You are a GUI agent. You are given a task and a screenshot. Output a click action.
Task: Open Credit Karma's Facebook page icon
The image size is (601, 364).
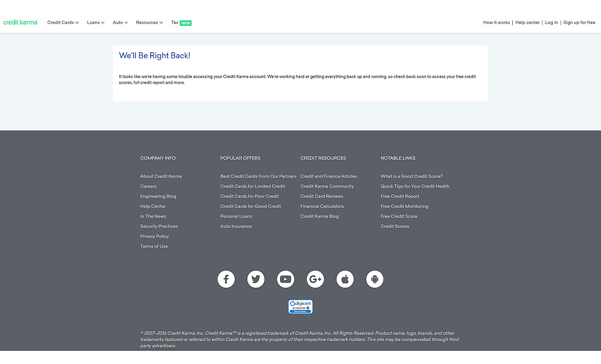(x=226, y=279)
